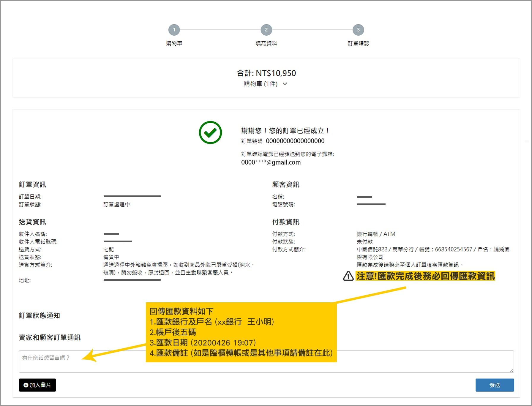Click the message box resize handle
Viewport: 532px width, 406px height.
(x=511, y=370)
